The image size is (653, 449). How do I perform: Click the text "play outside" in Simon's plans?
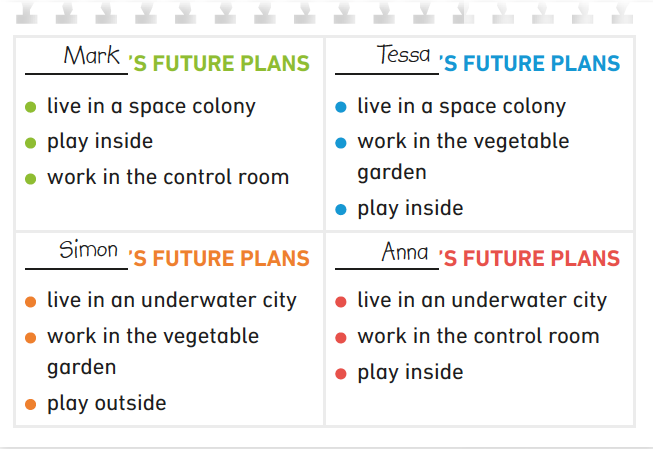tap(106, 403)
